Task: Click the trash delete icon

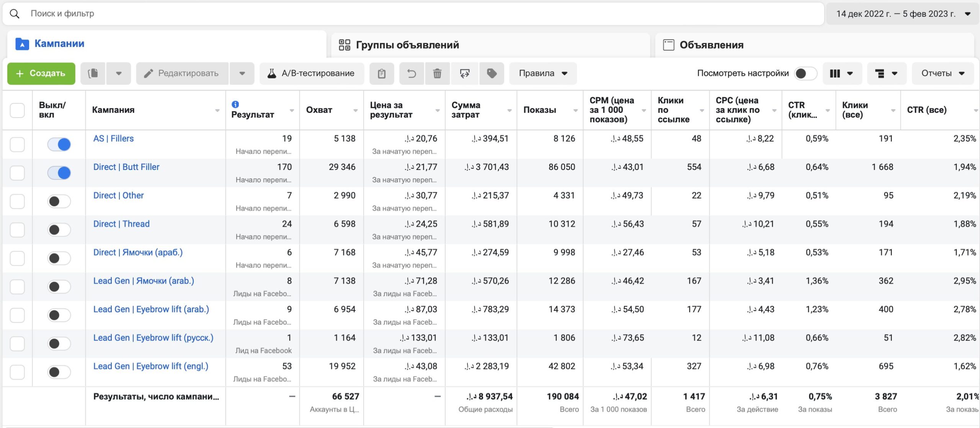Action: [437, 73]
